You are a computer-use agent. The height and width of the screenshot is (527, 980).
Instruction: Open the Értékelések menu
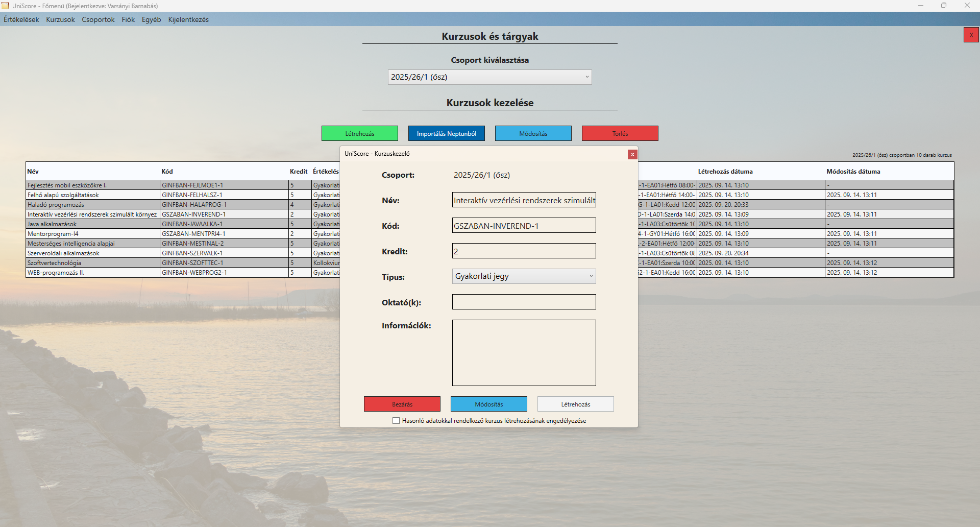coord(20,19)
